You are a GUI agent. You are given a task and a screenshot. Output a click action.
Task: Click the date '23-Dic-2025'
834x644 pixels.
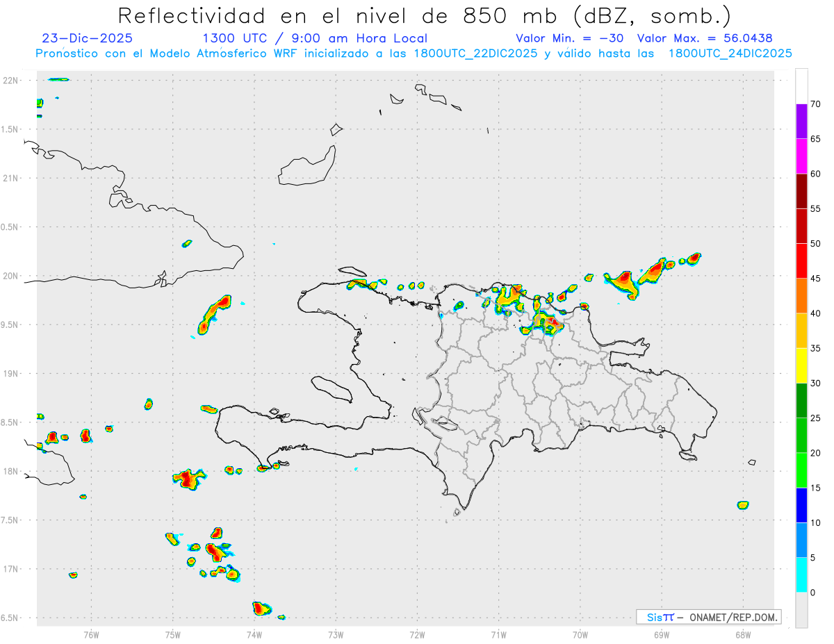tap(87, 38)
